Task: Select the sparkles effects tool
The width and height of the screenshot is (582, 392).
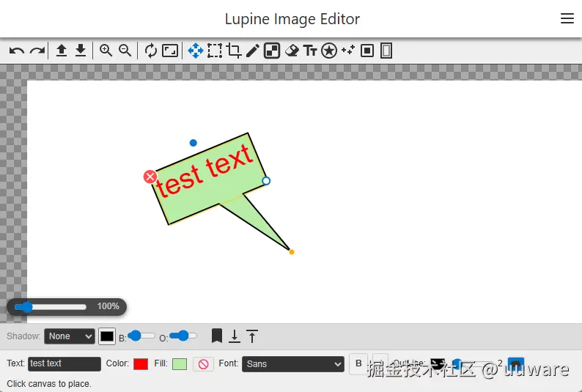Action: click(348, 50)
